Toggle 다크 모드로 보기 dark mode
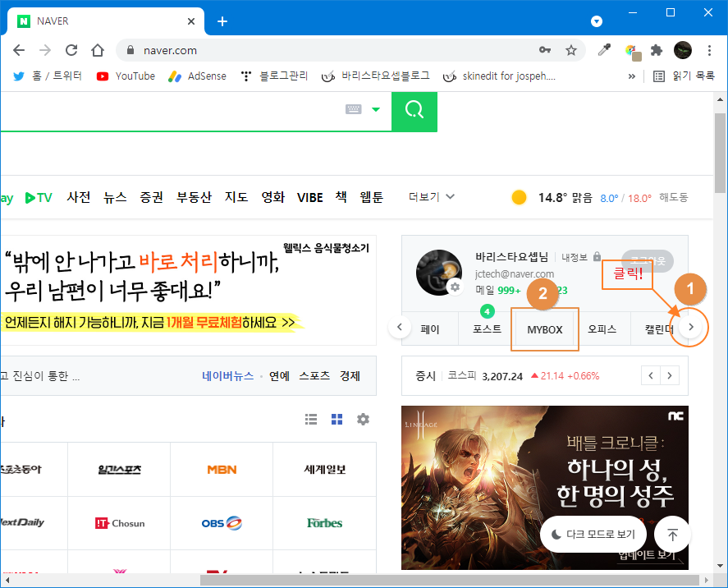The height and width of the screenshot is (588, 728). click(x=593, y=534)
